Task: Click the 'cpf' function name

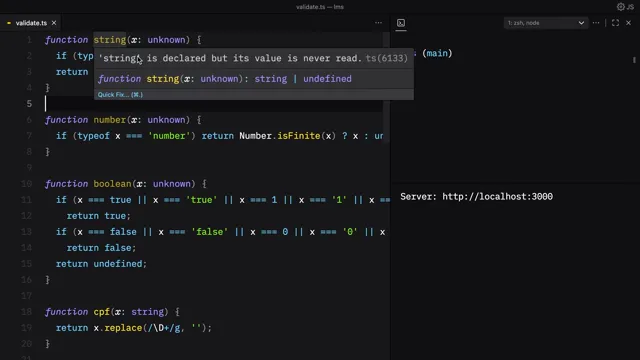Action: point(102,312)
